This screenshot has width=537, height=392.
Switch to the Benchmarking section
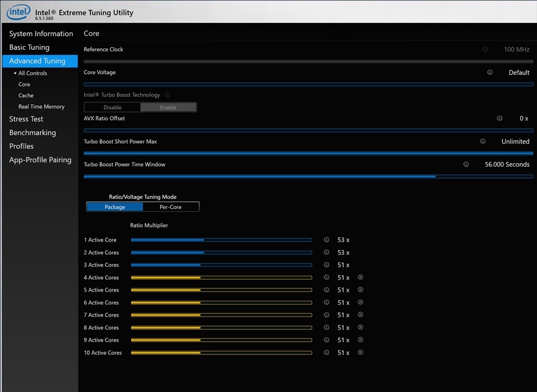pos(33,133)
